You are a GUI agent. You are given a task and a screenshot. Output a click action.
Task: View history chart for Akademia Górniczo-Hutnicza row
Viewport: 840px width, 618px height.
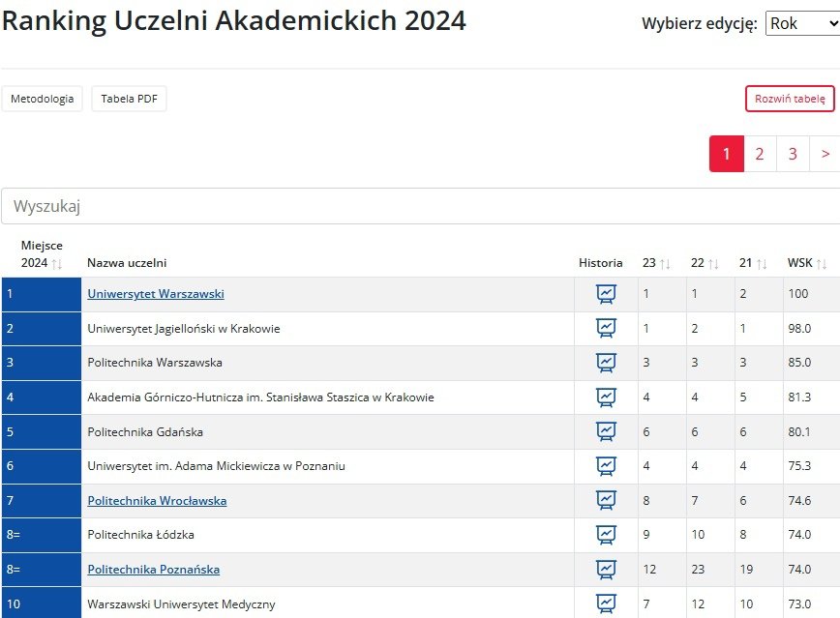coord(606,397)
